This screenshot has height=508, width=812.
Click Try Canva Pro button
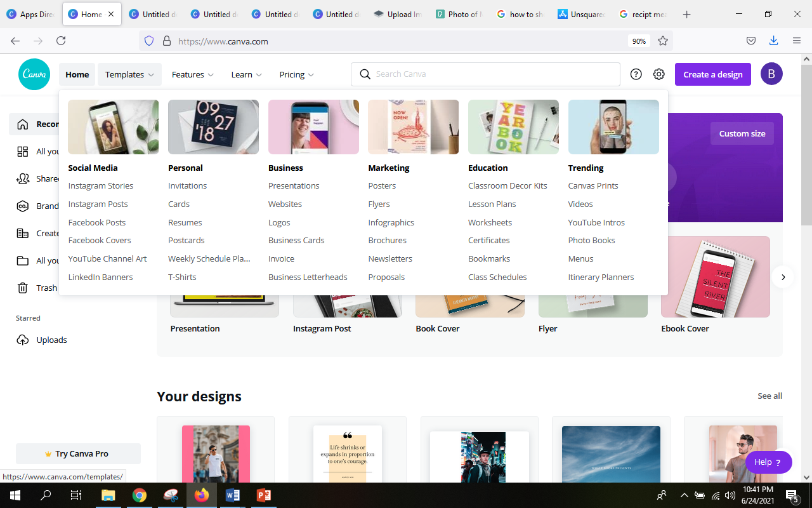tap(78, 453)
